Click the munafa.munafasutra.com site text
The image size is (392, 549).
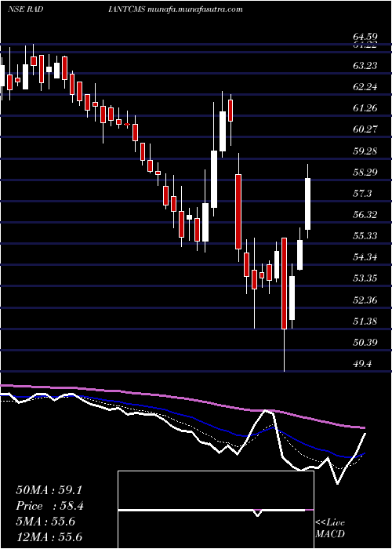pyautogui.click(x=195, y=9)
